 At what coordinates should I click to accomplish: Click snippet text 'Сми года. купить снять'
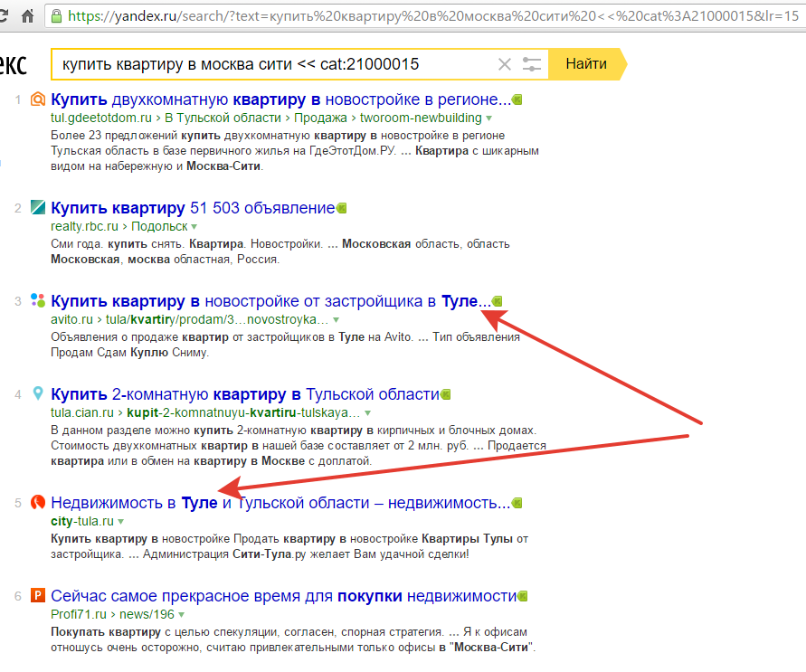tap(117, 244)
